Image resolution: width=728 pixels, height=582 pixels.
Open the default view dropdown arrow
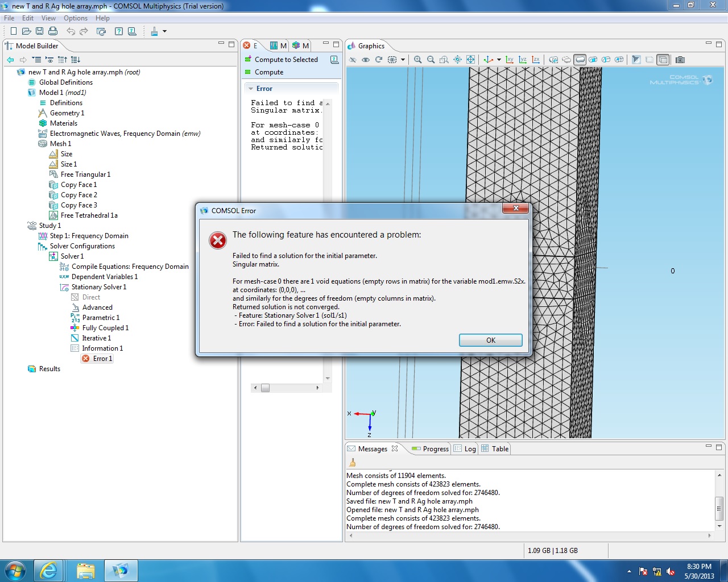pos(499,60)
